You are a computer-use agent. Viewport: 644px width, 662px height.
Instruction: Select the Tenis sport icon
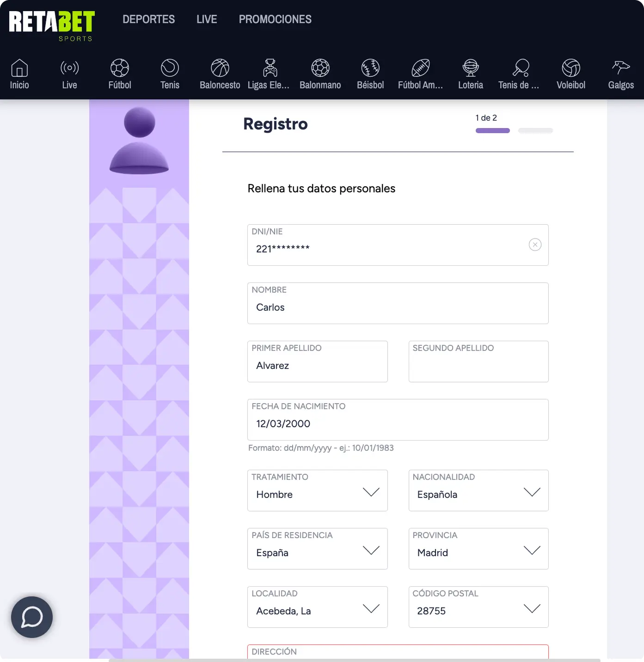pyautogui.click(x=169, y=73)
